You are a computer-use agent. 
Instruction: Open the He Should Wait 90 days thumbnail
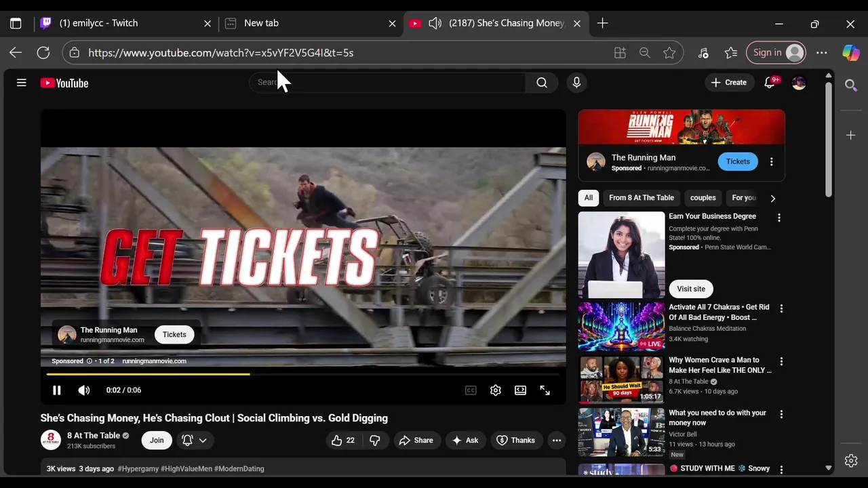621,380
